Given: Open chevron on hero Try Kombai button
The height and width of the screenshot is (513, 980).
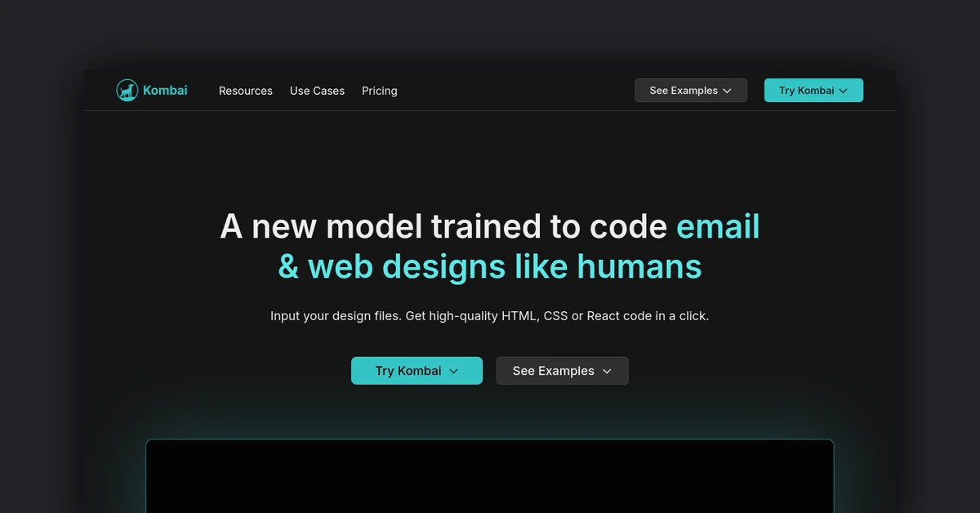Looking at the screenshot, I should coord(454,371).
